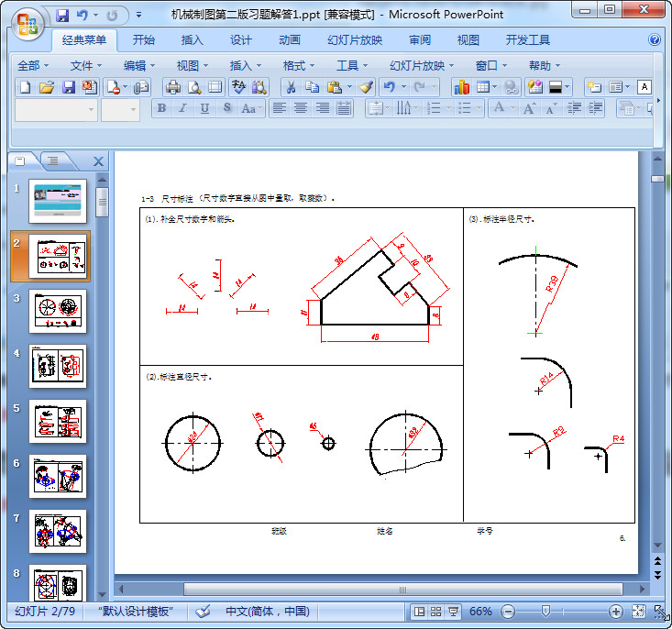Image resolution: width=672 pixels, height=629 pixels.
Task: Open Help question mark icon
Action: [x=655, y=39]
